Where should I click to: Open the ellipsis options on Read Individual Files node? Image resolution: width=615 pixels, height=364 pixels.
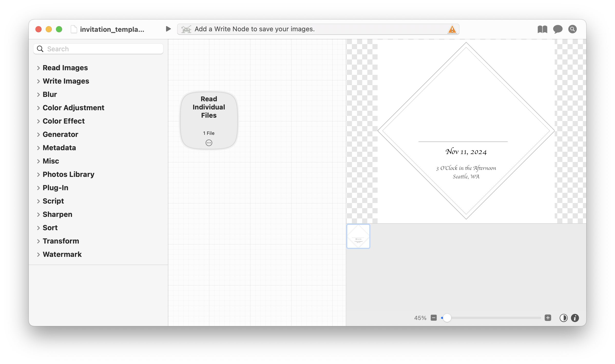coord(209,143)
